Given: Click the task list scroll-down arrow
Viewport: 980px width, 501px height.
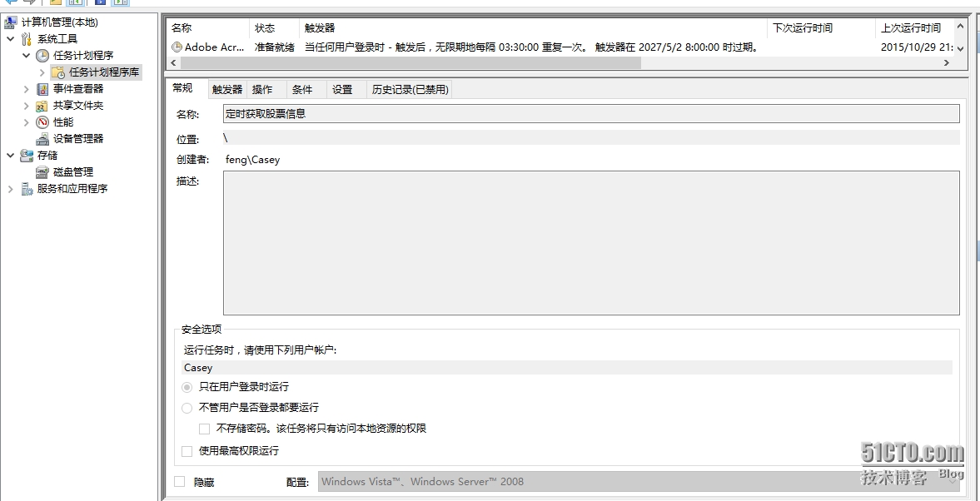Looking at the screenshot, I should click(x=961, y=48).
